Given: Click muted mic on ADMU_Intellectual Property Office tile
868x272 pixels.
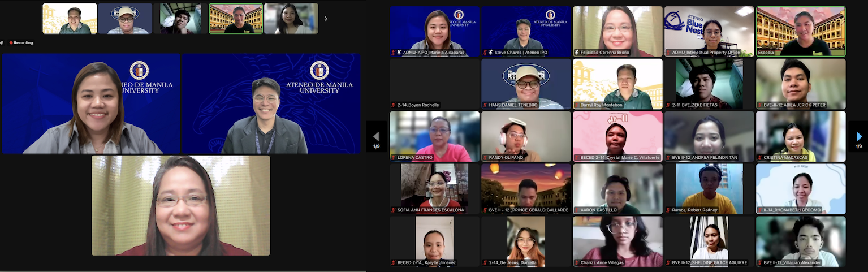Looking at the screenshot, I should tap(668, 53).
